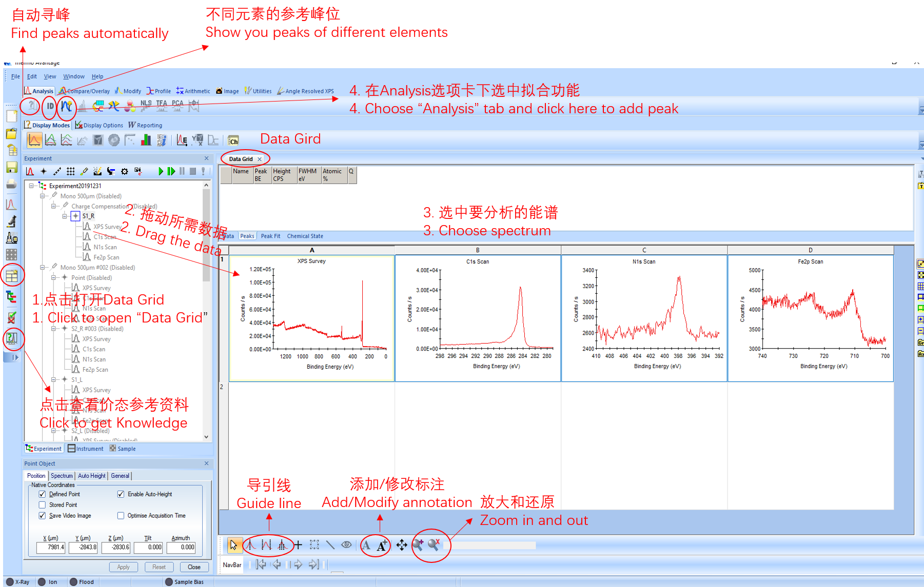Switch to the Peak Fit tab
924x587 pixels.
coord(270,236)
